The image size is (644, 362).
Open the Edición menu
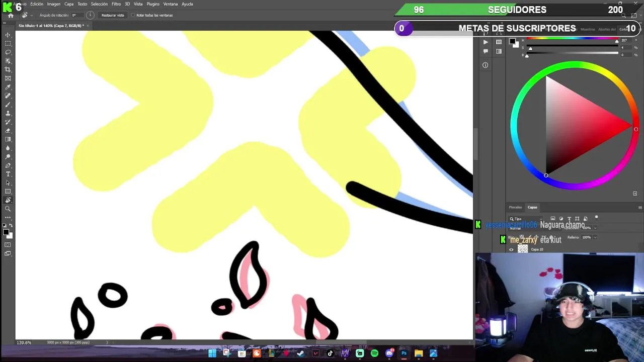coord(37,4)
